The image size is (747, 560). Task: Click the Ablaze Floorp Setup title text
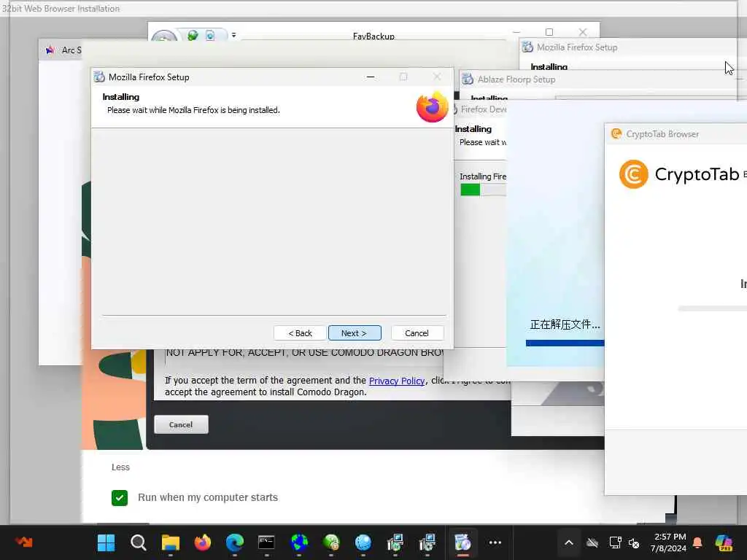pyautogui.click(x=516, y=79)
